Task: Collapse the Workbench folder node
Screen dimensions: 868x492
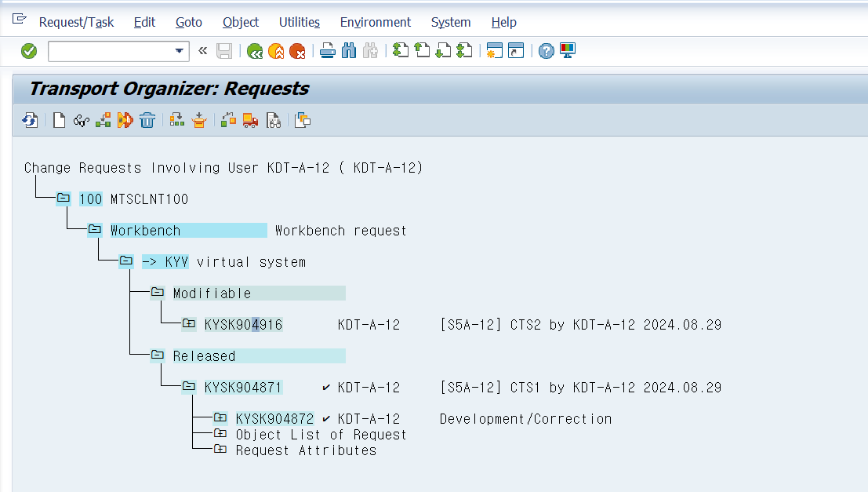Action: click(x=95, y=229)
